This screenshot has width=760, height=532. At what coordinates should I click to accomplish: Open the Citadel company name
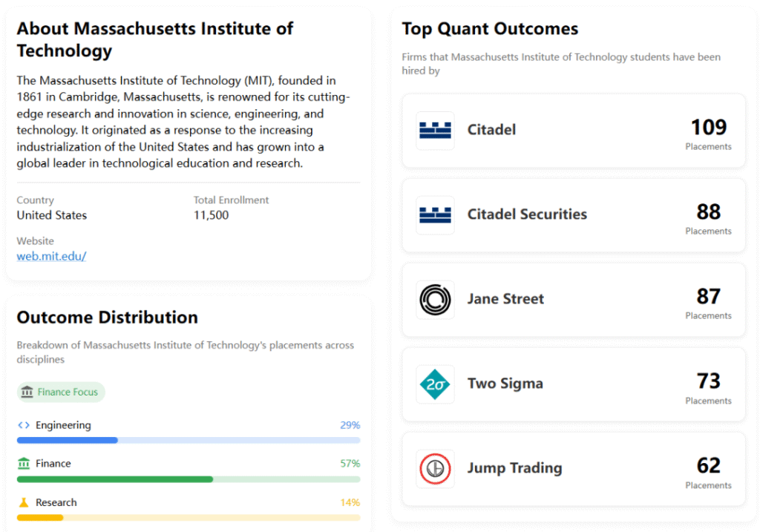pyautogui.click(x=491, y=130)
